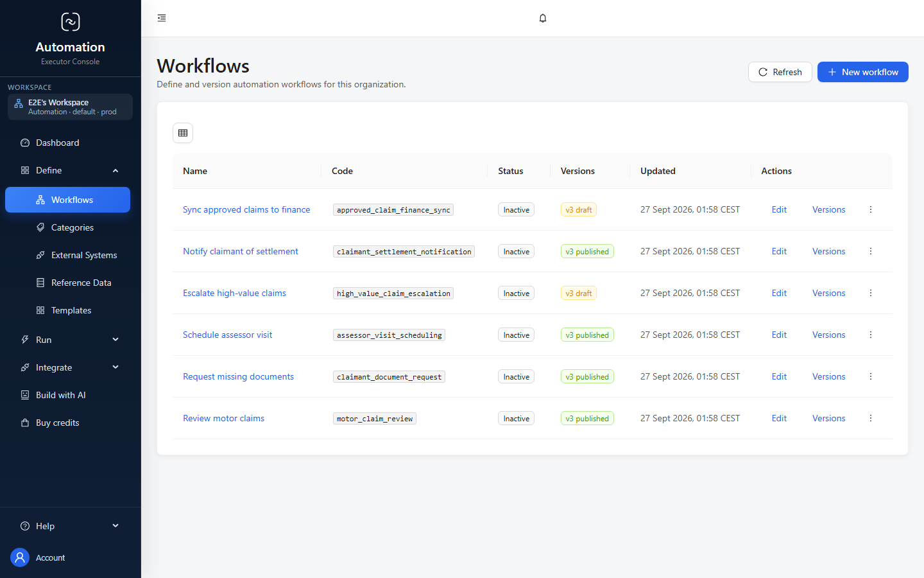Viewport: 924px width, 578px height.
Task: Edit the Sync approved claims workflow
Action: tap(779, 209)
